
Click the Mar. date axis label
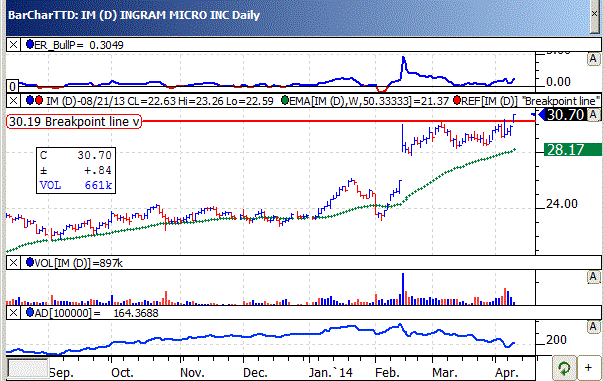click(x=444, y=373)
